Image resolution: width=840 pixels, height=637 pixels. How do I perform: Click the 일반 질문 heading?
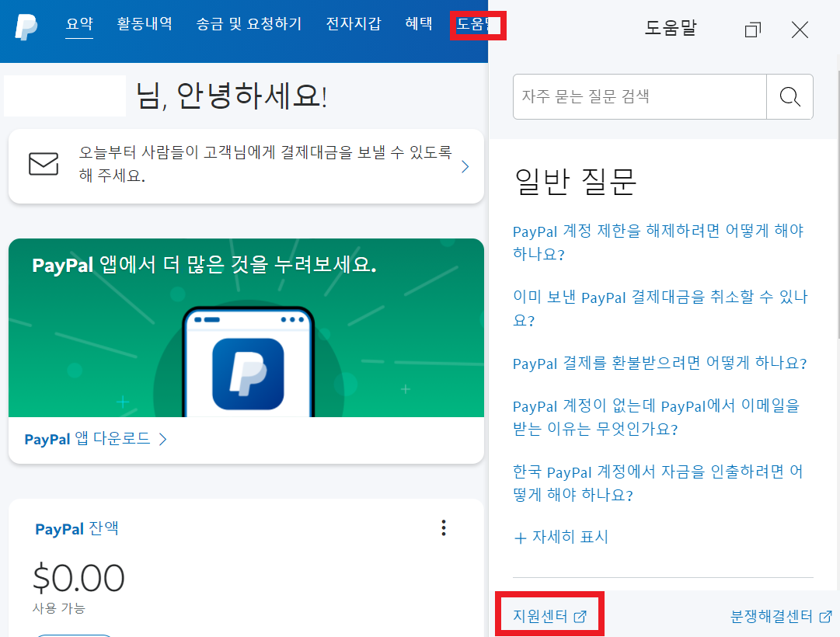click(x=575, y=181)
